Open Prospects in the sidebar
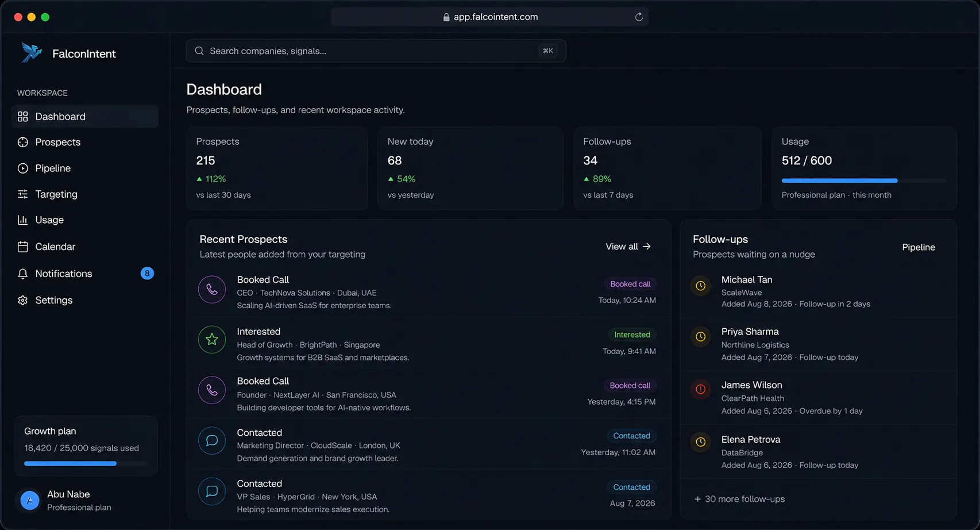Screen dimensions: 980x530 85,142
